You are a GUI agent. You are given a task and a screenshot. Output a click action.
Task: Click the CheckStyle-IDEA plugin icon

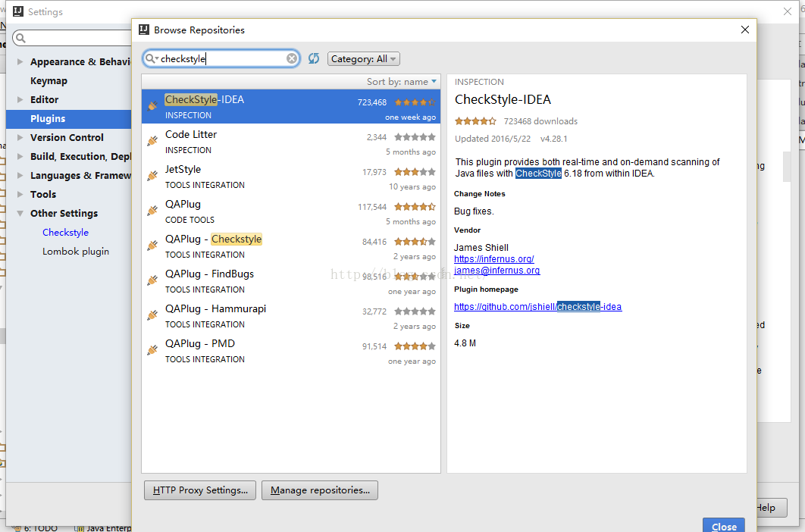click(152, 106)
